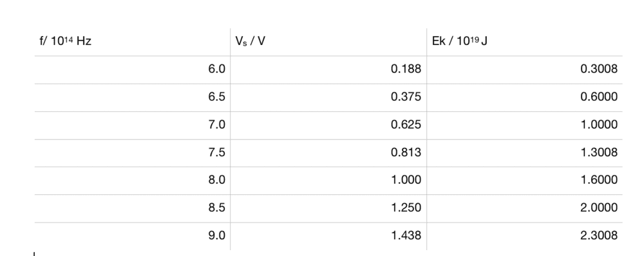Pick the energy cell reading 1.3008

tap(525, 153)
